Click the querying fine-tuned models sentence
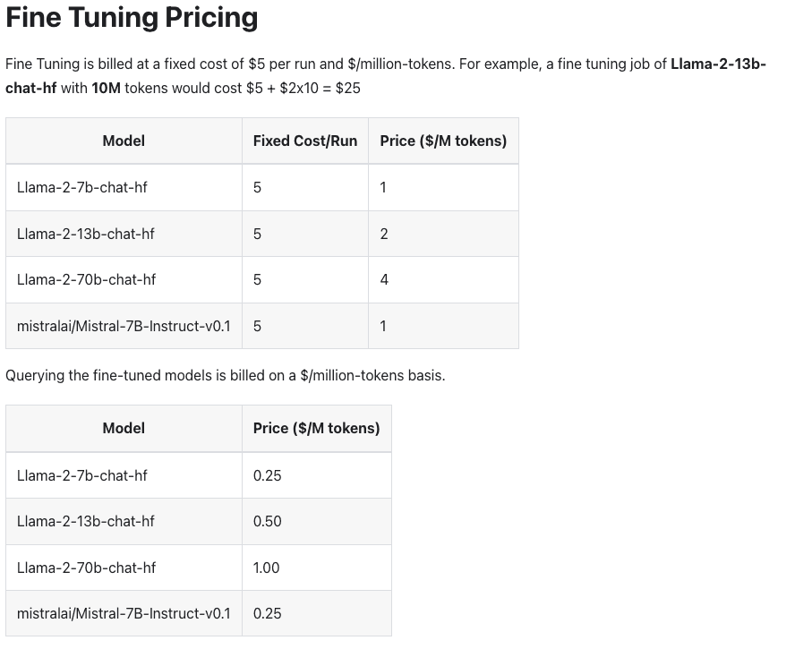 coord(226,375)
